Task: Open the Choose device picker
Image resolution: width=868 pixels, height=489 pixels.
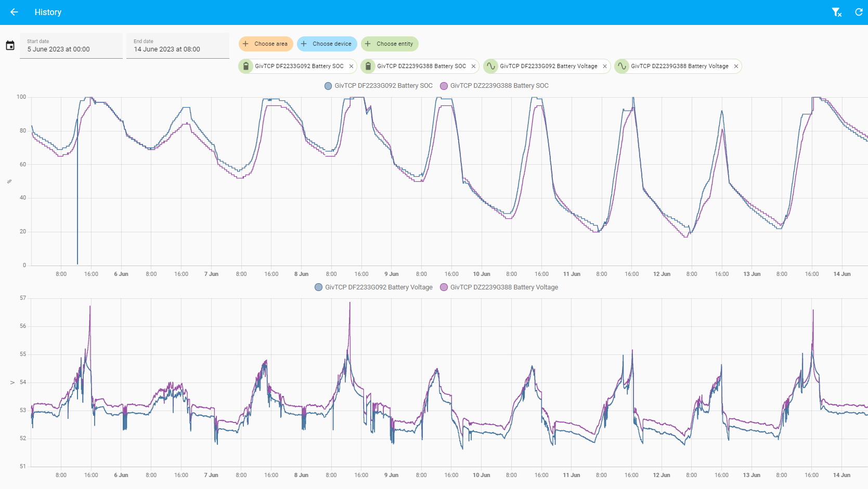Action: pyautogui.click(x=327, y=44)
